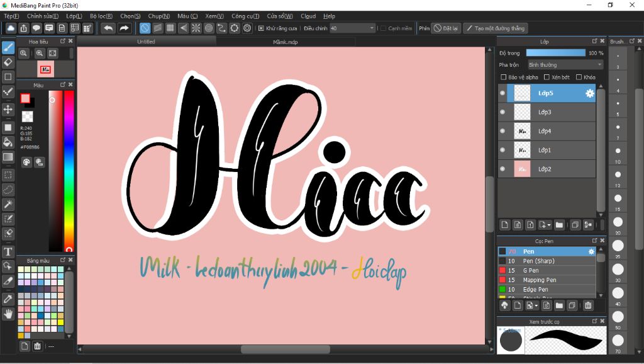Toggle Khử răng cưa checkbox

pos(261,28)
